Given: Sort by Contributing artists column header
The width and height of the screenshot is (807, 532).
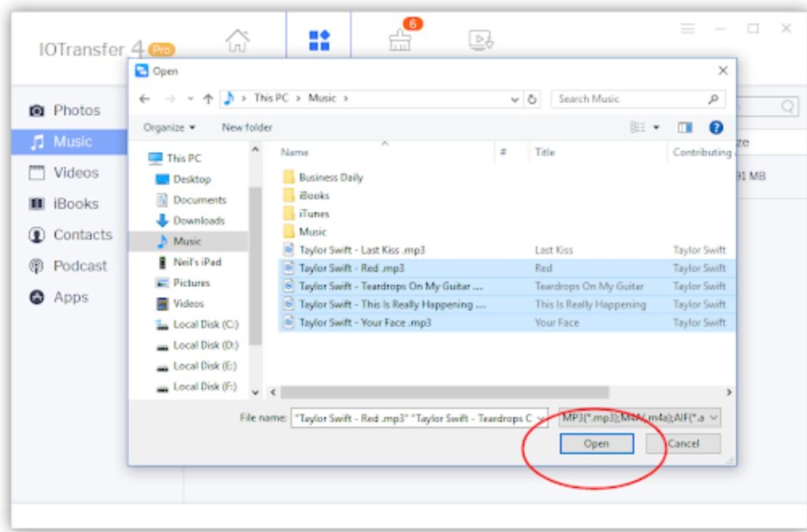Looking at the screenshot, I should pyautogui.click(x=702, y=152).
